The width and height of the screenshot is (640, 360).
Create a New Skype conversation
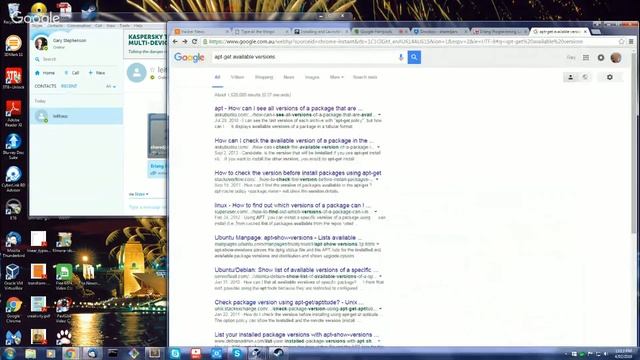point(97,73)
